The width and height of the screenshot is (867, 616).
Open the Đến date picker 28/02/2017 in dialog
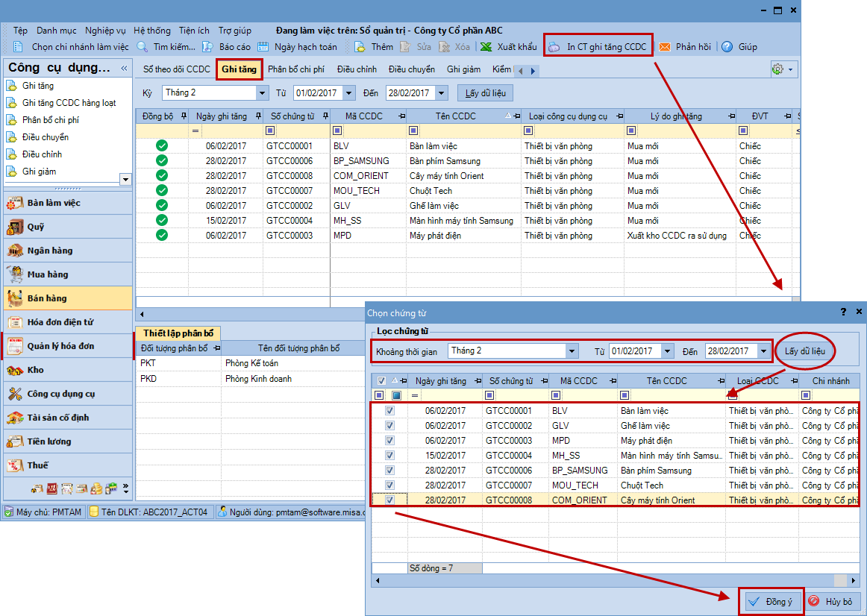coord(763,351)
